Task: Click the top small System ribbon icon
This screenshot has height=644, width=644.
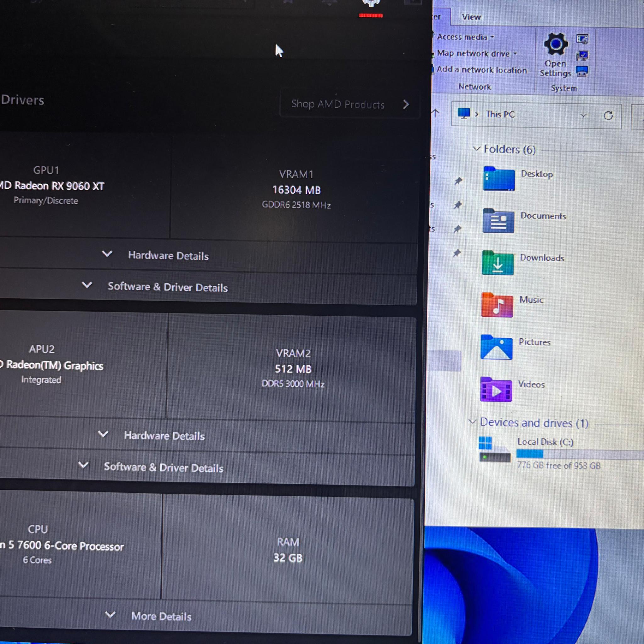Action: click(582, 39)
